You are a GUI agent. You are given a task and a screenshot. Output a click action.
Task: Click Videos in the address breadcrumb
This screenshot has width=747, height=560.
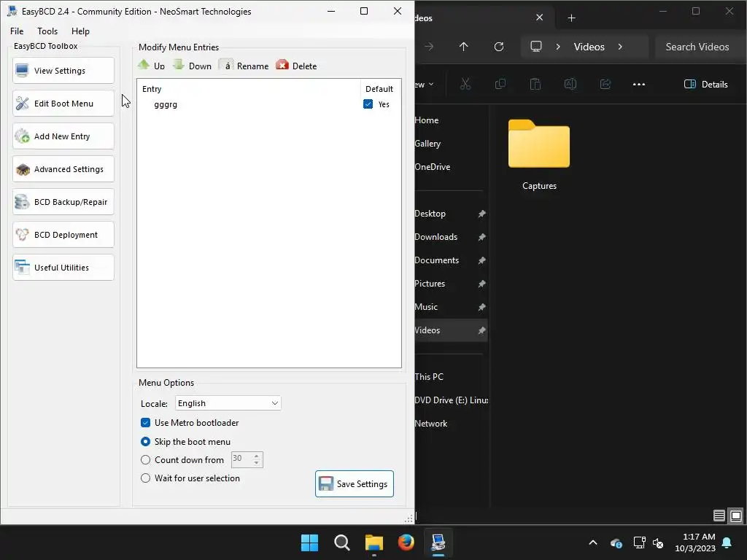[x=589, y=47]
